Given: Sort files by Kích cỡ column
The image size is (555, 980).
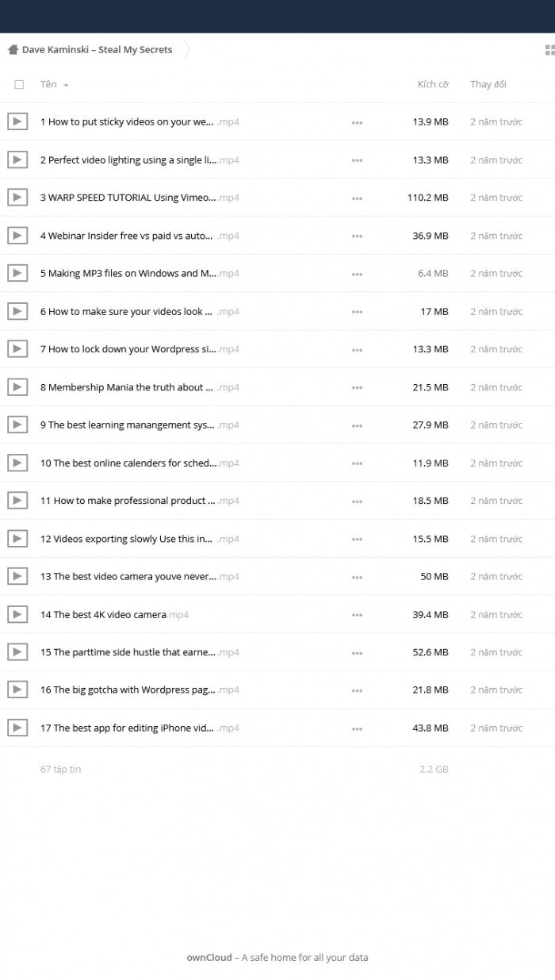Looking at the screenshot, I should [x=432, y=84].
